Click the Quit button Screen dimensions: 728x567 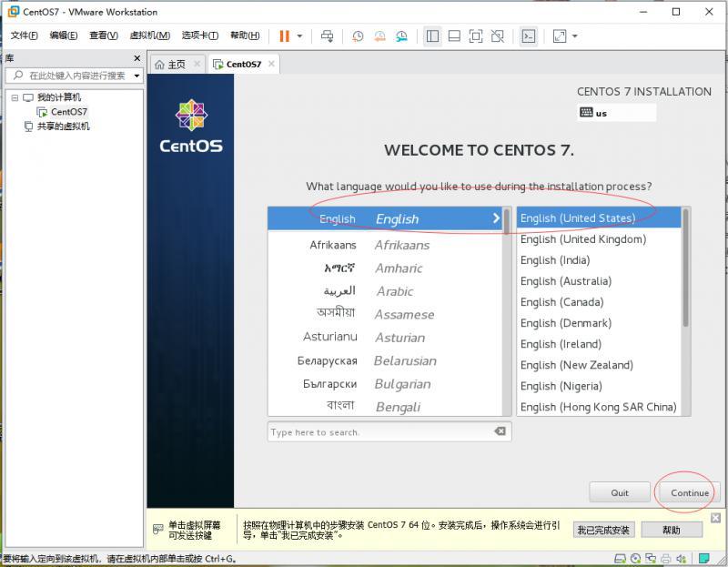click(620, 492)
